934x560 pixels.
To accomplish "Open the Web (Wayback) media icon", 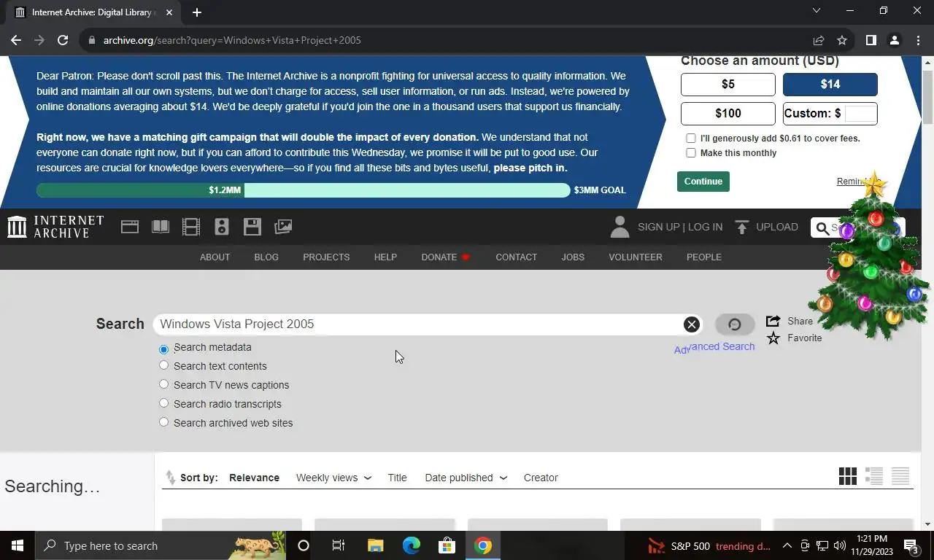I will tap(130, 227).
